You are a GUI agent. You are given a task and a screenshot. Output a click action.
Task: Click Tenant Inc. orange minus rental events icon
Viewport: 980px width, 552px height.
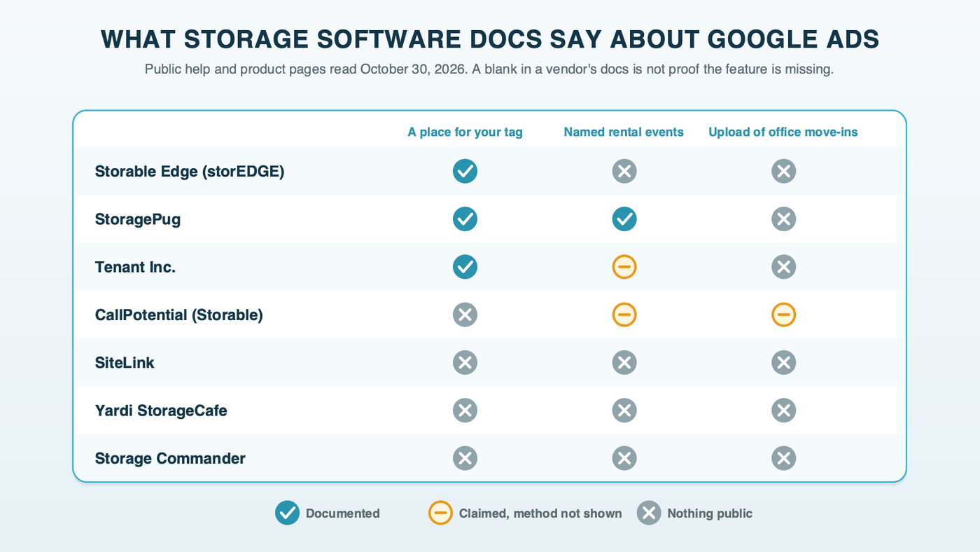click(624, 267)
